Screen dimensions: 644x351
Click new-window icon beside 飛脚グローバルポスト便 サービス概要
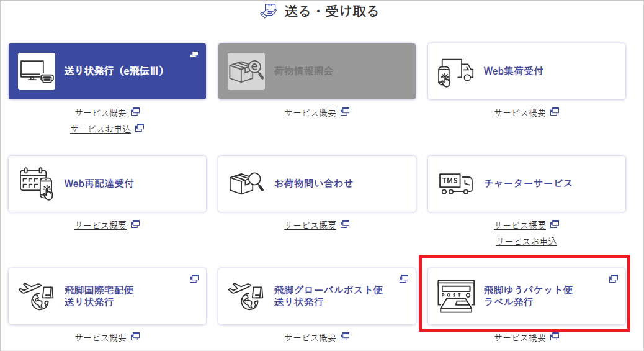coord(345,336)
